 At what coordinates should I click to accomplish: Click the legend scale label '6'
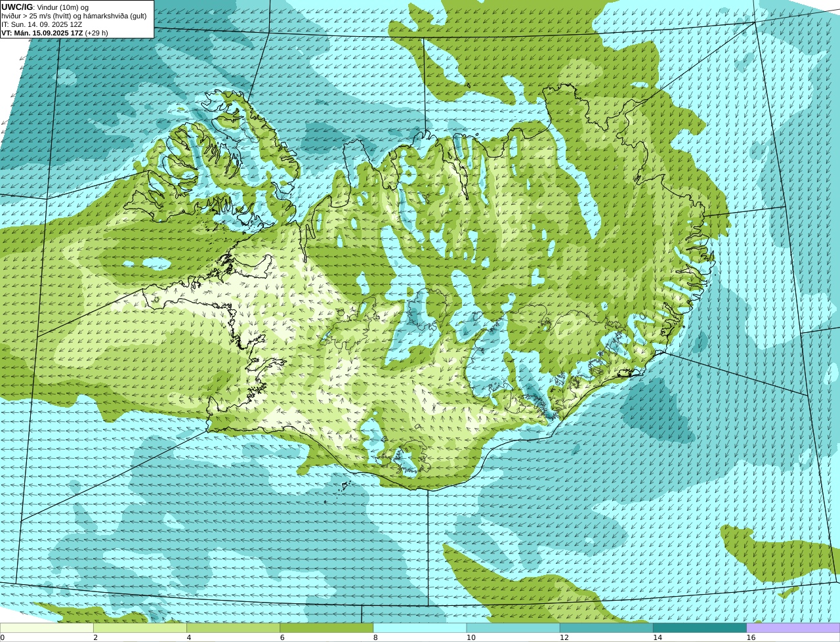(x=282, y=637)
